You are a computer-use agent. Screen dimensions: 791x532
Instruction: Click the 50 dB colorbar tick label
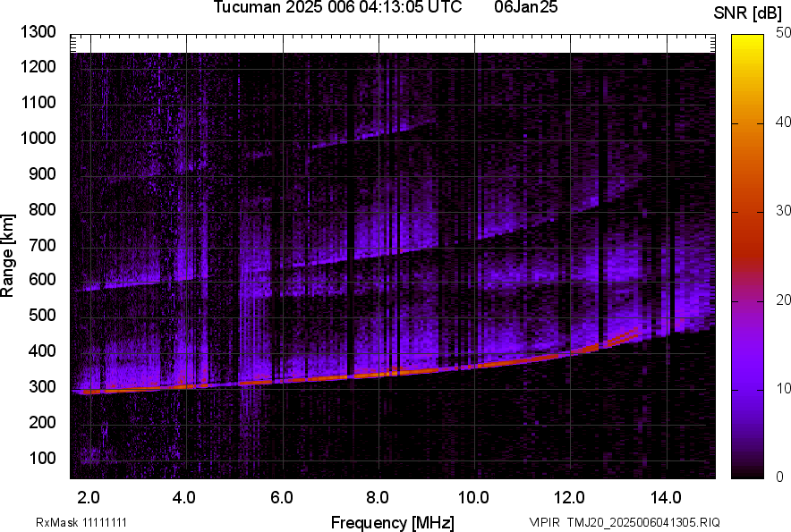pyautogui.click(x=783, y=33)
